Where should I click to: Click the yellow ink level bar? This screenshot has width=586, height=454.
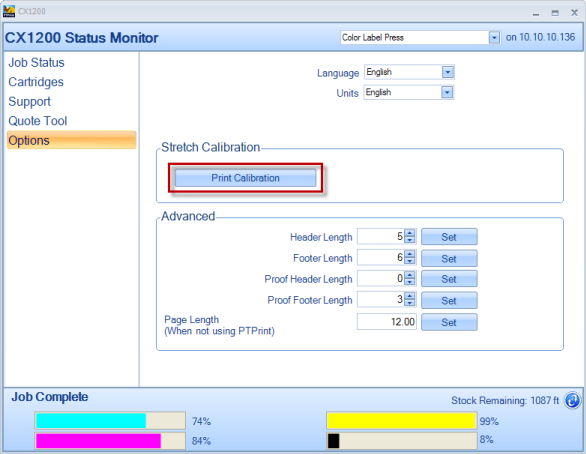click(x=402, y=421)
